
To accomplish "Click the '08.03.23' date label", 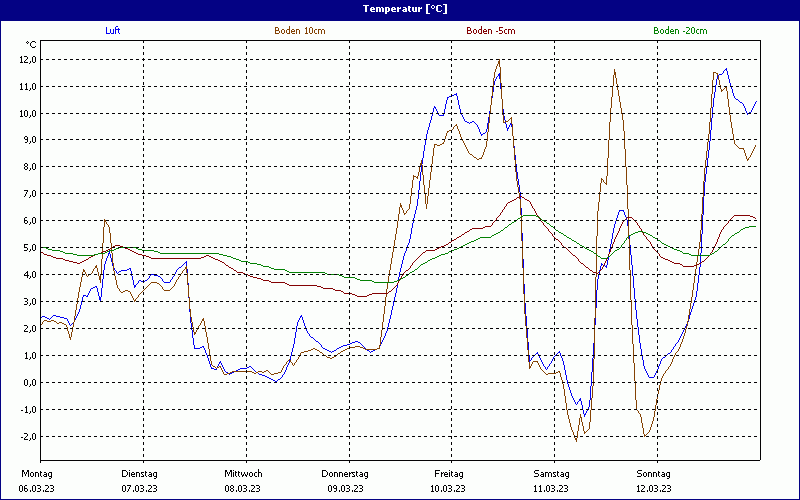I will click(x=242, y=489).
